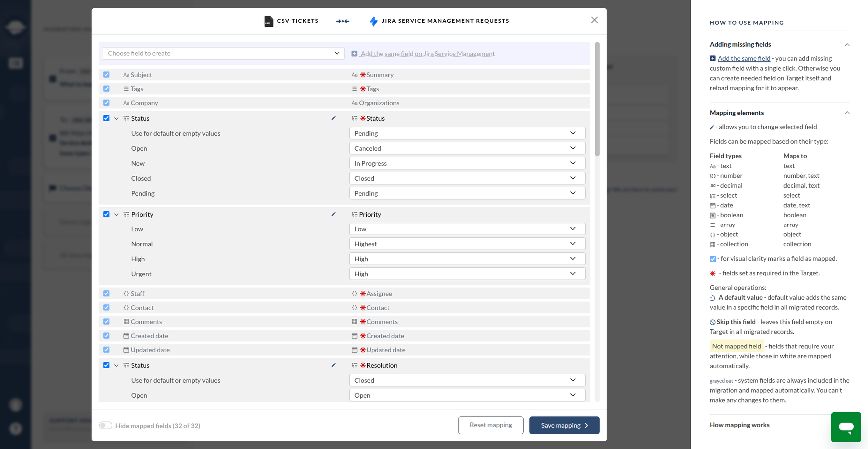
Task: Click the collection icon next to source Comments
Action: (x=126, y=322)
